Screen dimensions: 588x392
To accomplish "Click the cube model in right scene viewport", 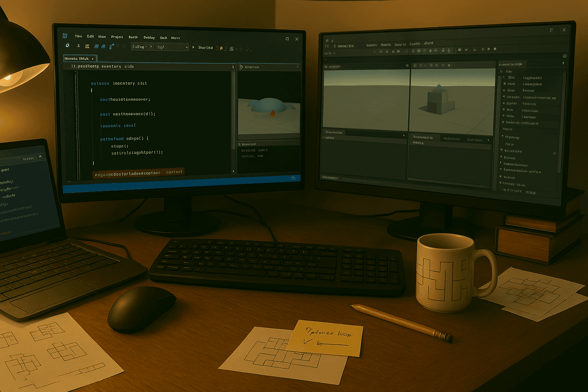I will tap(438, 100).
